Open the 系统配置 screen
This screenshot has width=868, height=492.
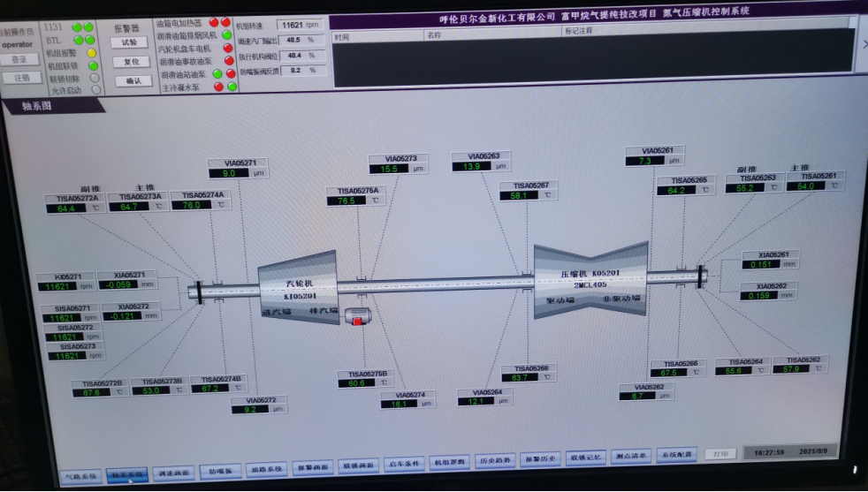tap(676, 454)
